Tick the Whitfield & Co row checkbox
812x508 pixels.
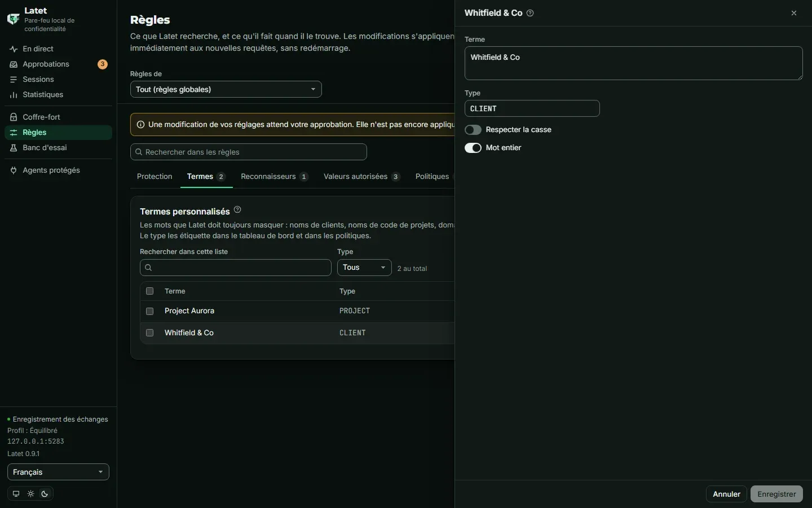click(x=149, y=333)
